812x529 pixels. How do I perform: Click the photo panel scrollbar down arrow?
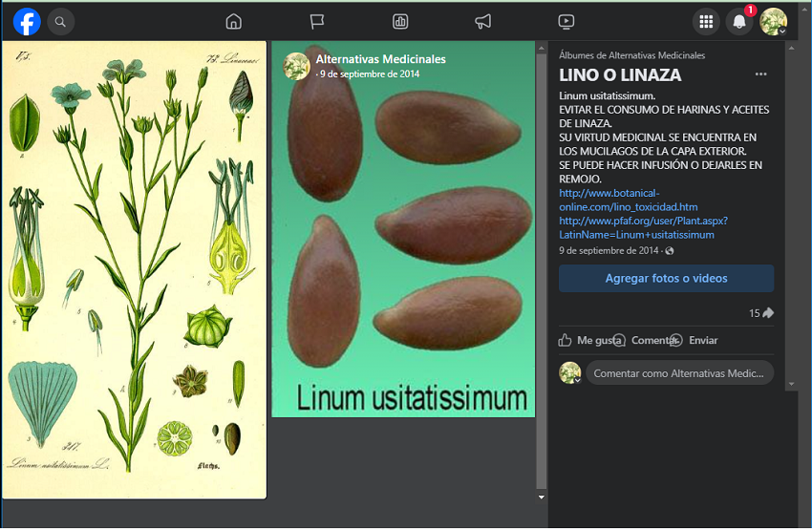pyautogui.click(x=541, y=497)
